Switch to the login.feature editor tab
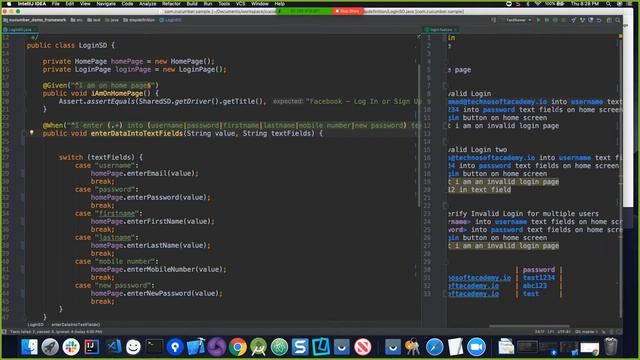The width and height of the screenshot is (640, 360). [440, 30]
